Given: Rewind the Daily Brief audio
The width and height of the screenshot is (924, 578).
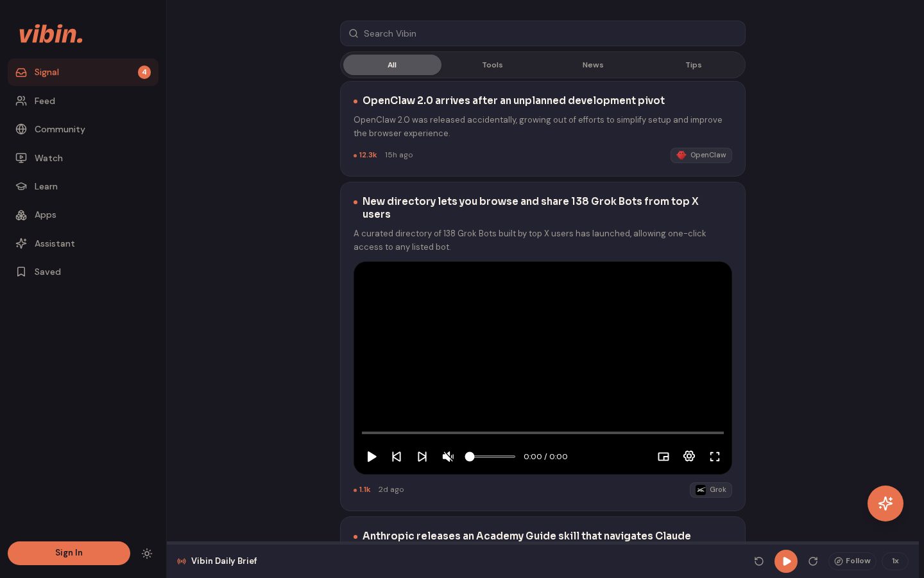Looking at the screenshot, I should 759,561.
